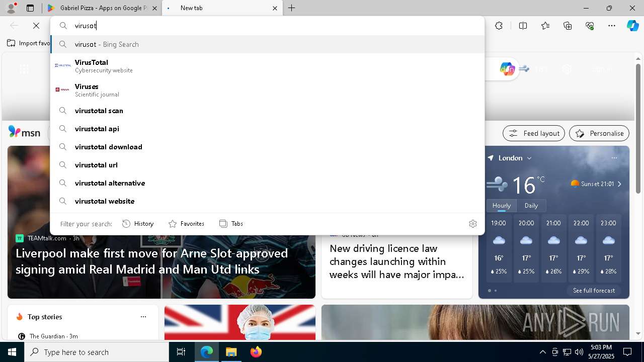Screen dimensions: 644x362
Task: Click the MSN logo
Action: pos(24,132)
